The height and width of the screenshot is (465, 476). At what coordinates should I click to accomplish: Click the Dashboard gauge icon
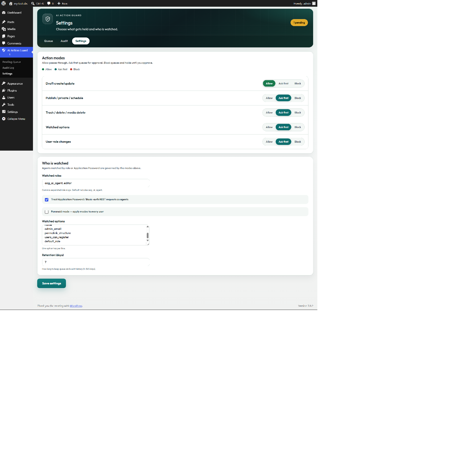pos(4,13)
